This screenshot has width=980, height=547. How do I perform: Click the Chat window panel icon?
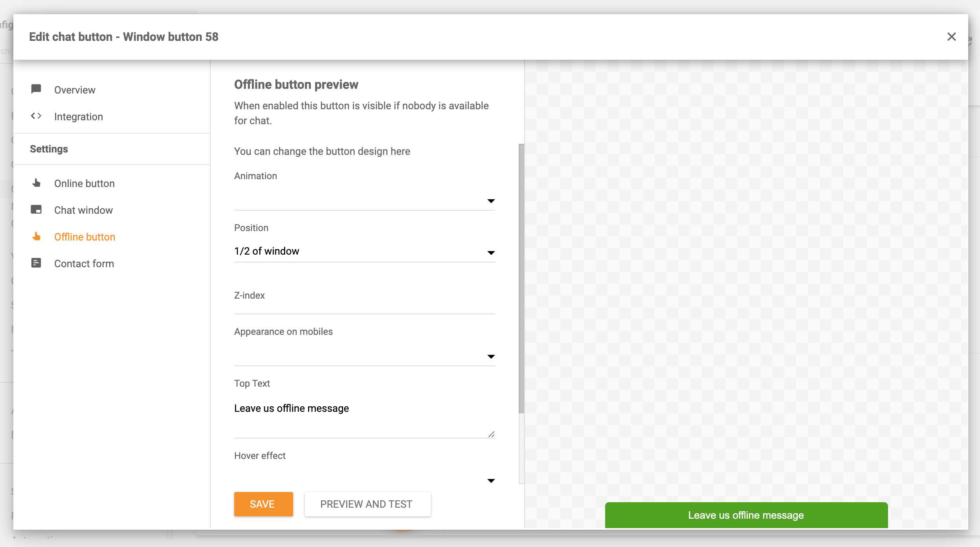pyautogui.click(x=36, y=209)
